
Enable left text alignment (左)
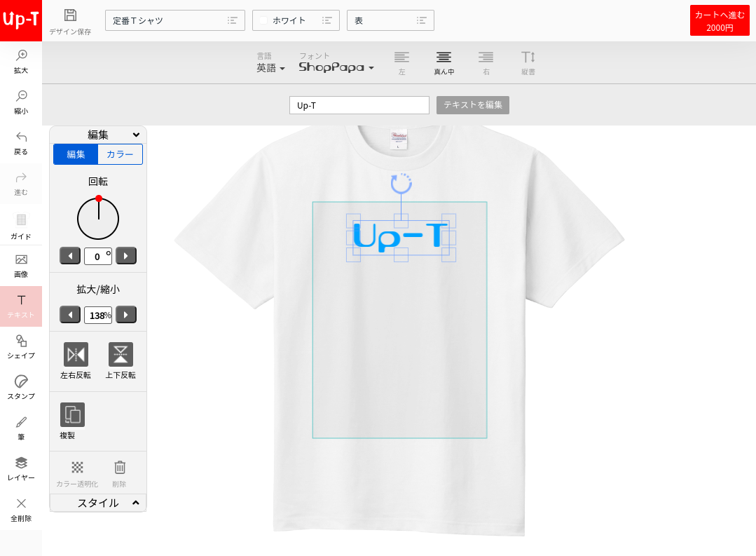point(401,62)
